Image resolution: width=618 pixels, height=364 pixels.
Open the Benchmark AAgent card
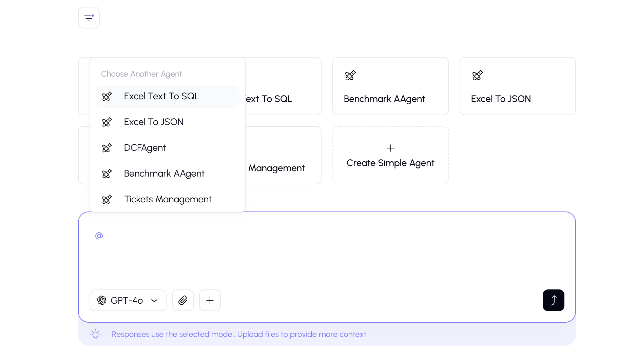coord(390,86)
